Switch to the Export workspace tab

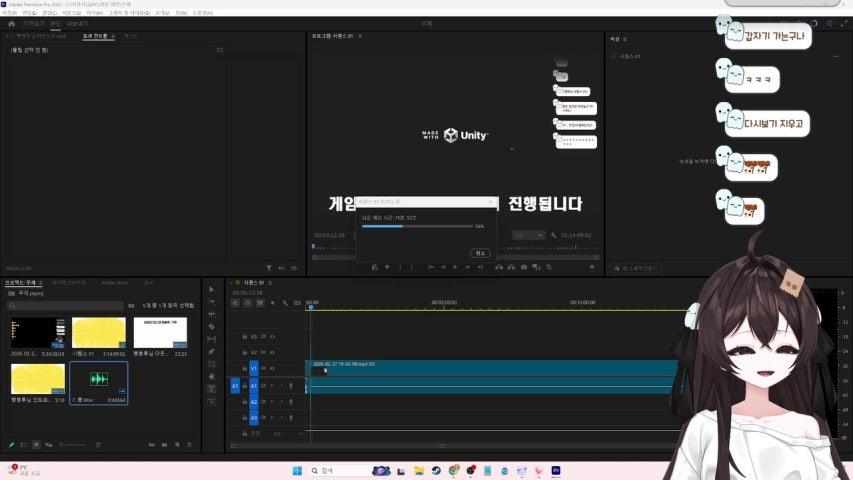[x=76, y=22]
